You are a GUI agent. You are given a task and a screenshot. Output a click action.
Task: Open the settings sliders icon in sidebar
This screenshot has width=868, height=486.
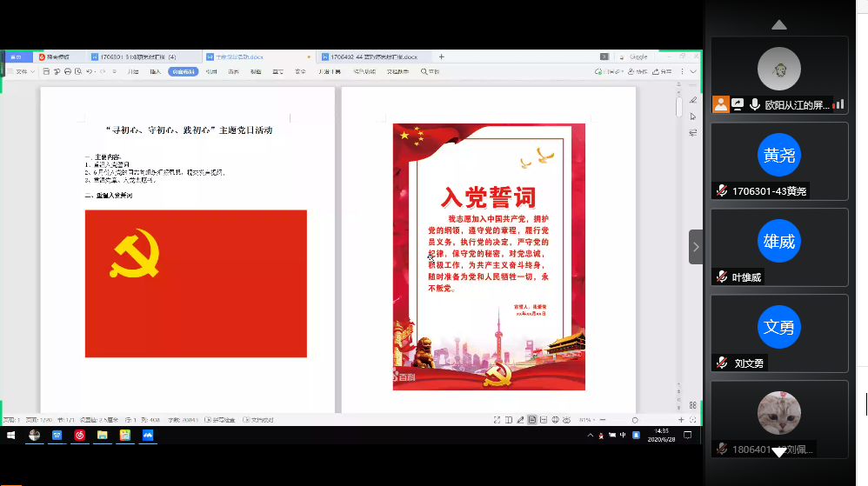[x=693, y=132]
